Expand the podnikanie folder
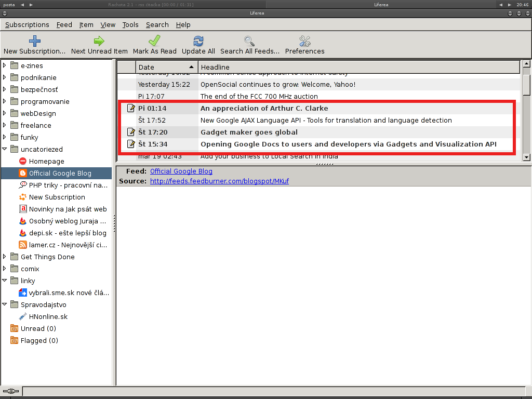This screenshot has width=532, height=399. click(4, 77)
